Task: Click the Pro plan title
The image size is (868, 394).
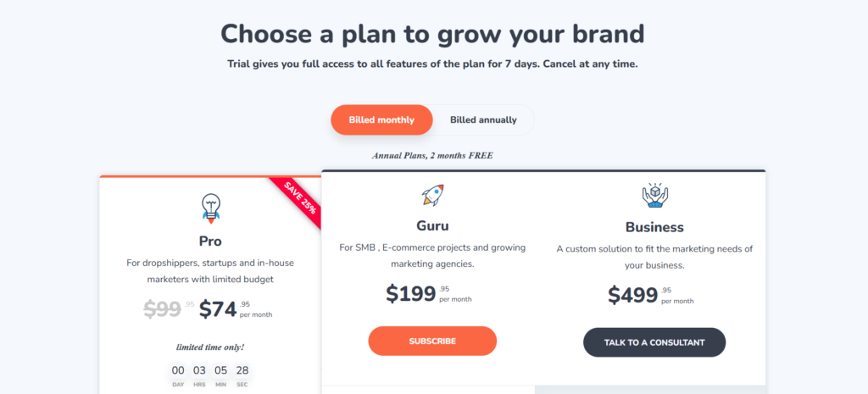Action: pos(210,241)
